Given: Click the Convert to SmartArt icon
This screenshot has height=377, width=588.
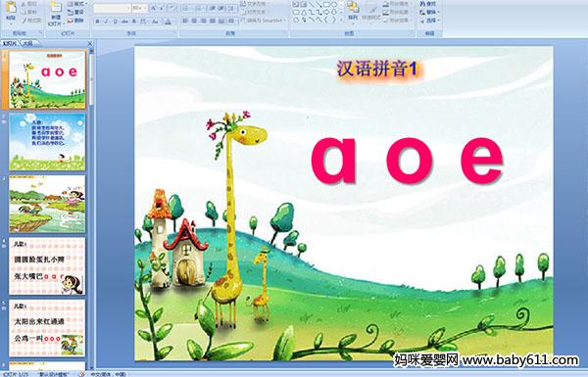Looking at the screenshot, I should [x=244, y=21].
